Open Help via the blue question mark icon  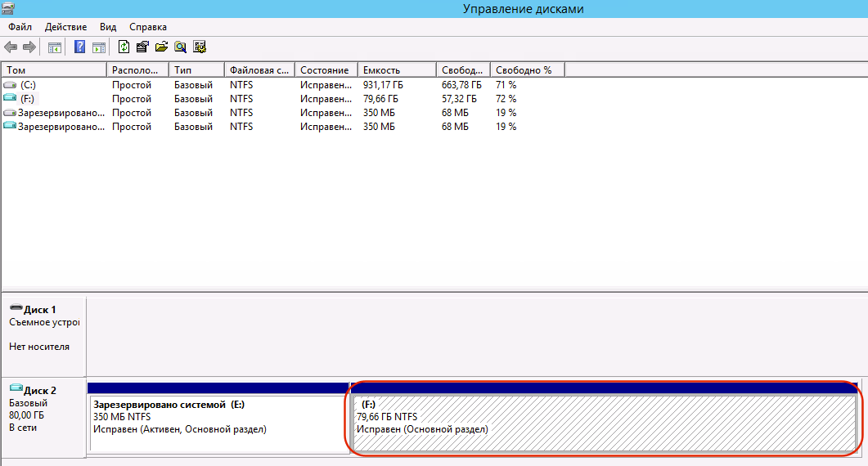pyautogui.click(x=80, y=47)
